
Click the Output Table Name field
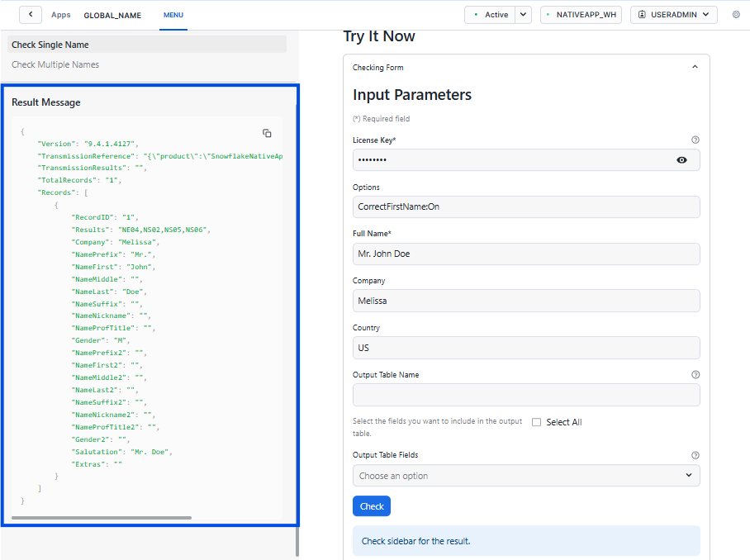[526, 395]
